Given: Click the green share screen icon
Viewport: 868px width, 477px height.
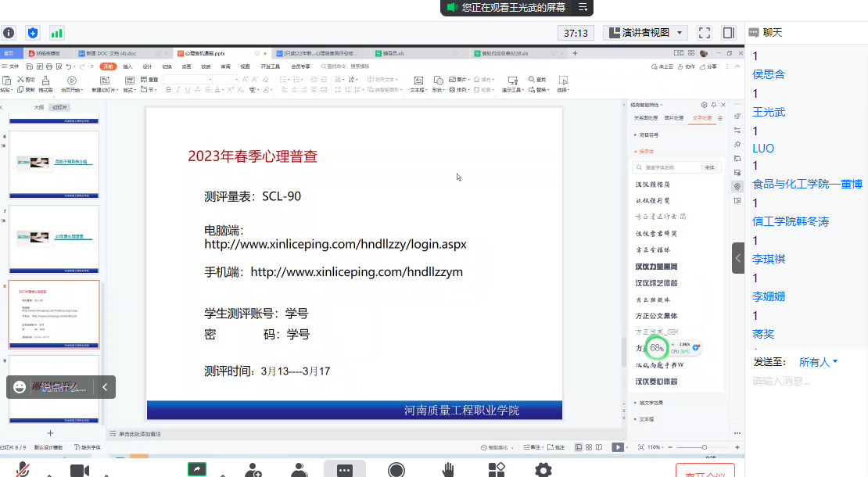Looking at the screenshot, I should coord(196,469).
